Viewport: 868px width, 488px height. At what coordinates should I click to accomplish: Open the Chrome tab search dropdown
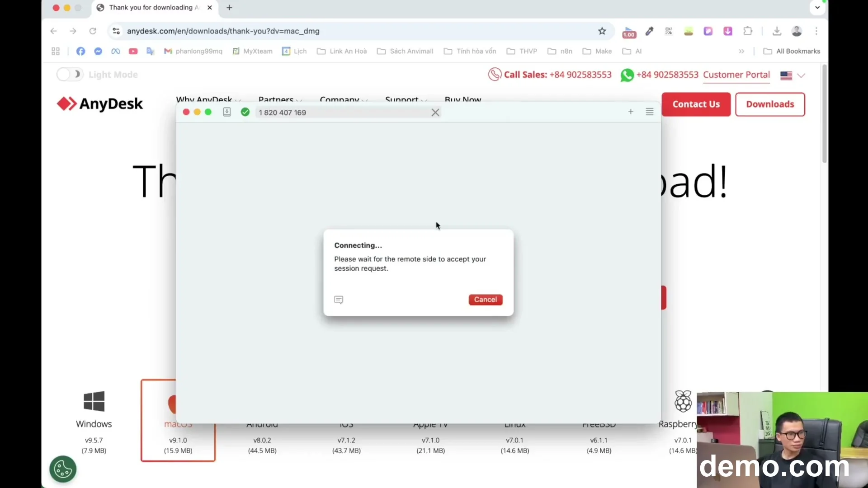pyautogui.click(x=817, y=8)
